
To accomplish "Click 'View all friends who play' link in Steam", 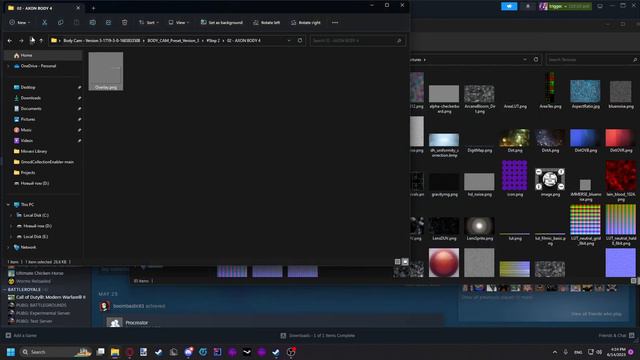I will point(596,314).
